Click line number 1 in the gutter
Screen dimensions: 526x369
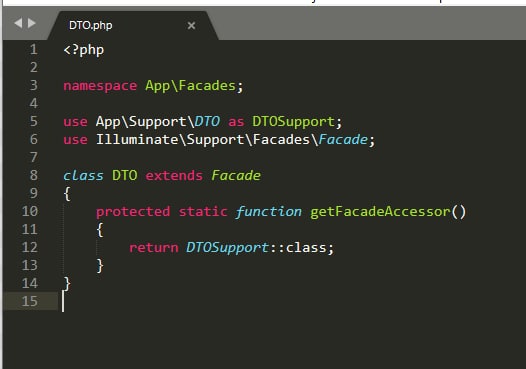click(34, 50)
